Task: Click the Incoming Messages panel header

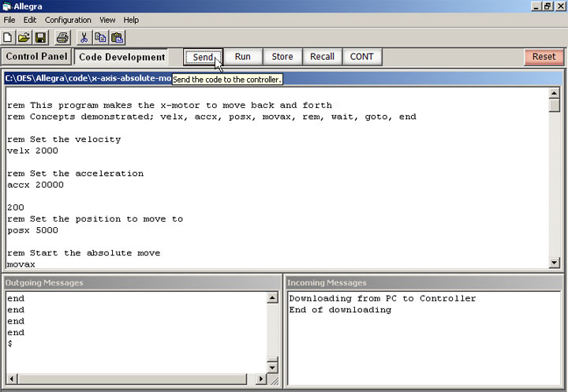Action: (x=424, y=282)
